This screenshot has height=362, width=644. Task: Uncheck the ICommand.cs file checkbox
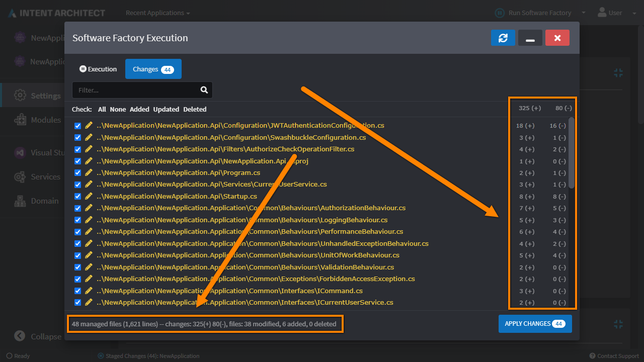pyautogui.click(x=77, y=291)
